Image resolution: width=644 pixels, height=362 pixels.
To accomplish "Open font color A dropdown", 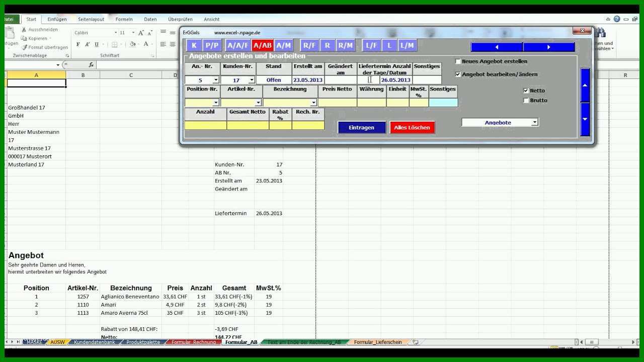I will (153, 44).
